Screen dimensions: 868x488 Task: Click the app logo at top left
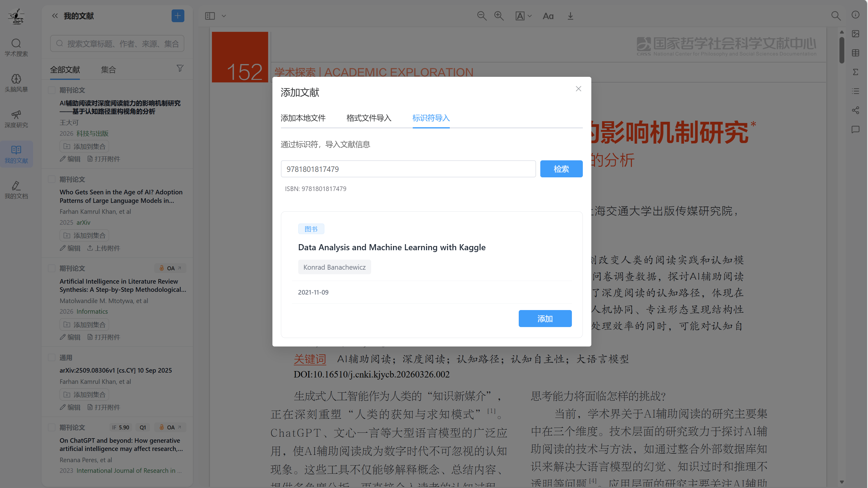pos(16,16)
